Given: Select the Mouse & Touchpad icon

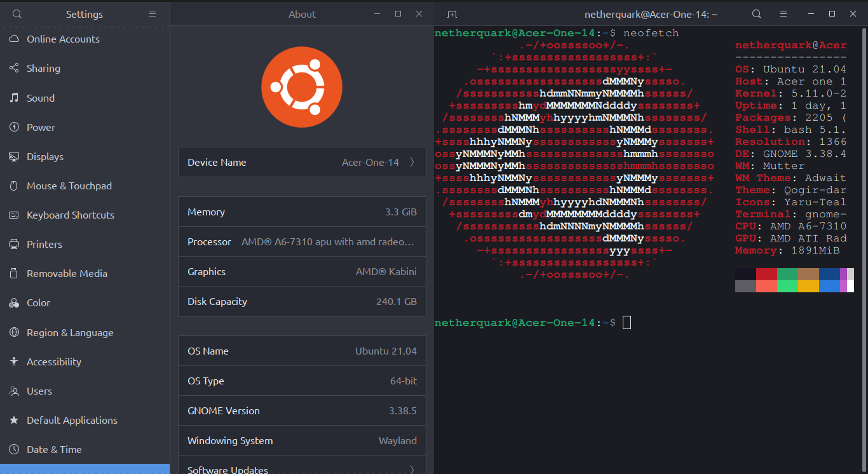Looking at the screenshot, I should (x=13, y=186).
